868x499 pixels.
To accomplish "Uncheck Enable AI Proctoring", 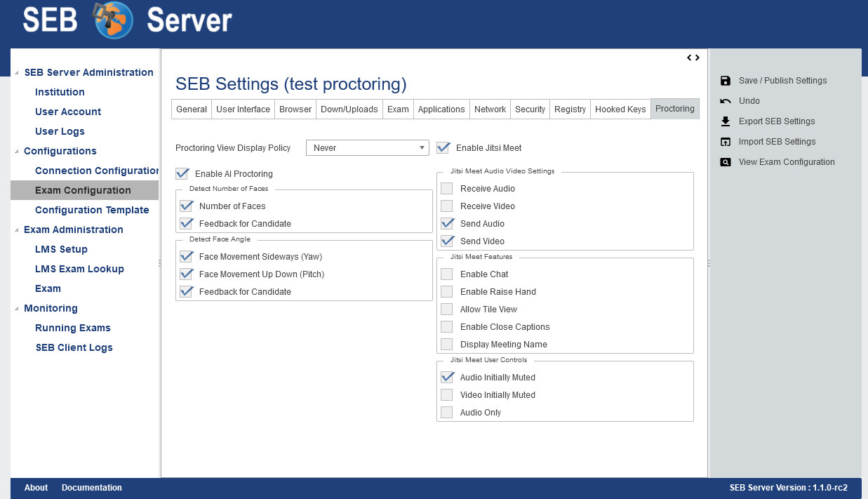I will pyautogui.click(x=182, y=173).
